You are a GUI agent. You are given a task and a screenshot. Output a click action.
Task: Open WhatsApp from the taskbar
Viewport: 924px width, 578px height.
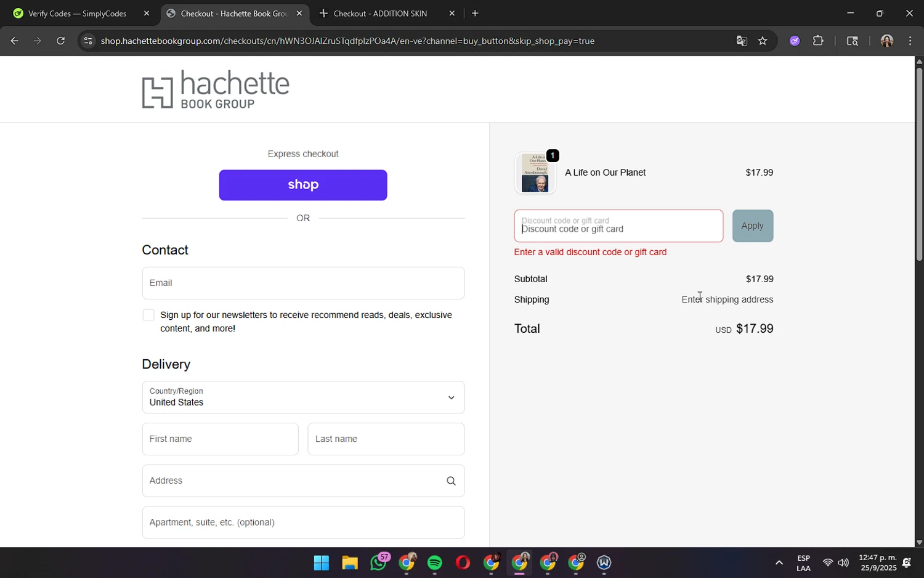(x=378, y=563)
